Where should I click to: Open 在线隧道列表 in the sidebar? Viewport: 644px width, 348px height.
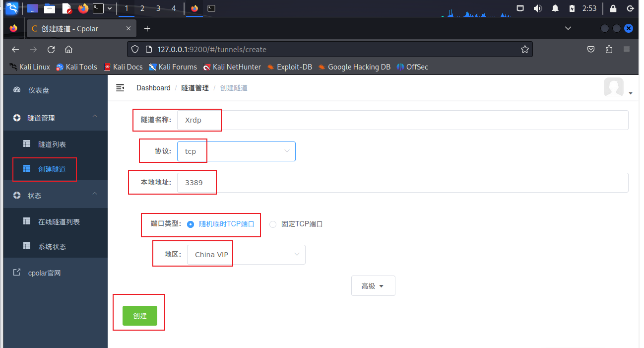55,222
